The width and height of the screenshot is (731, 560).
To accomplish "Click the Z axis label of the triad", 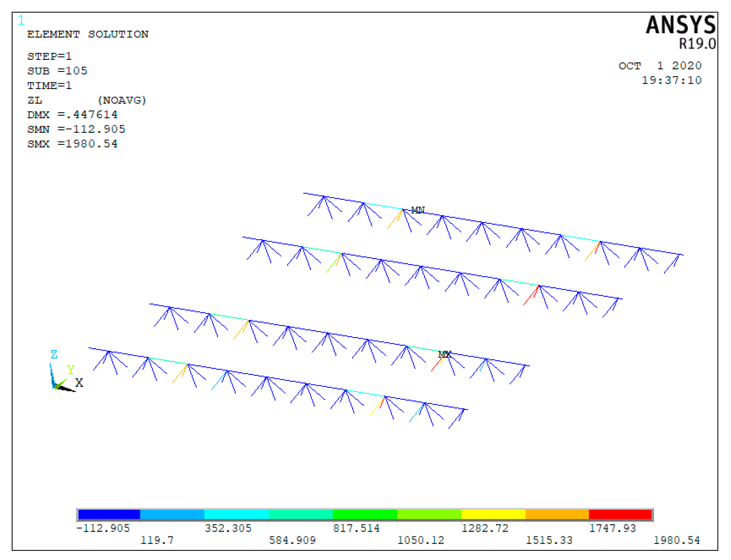I will point(54,354).
